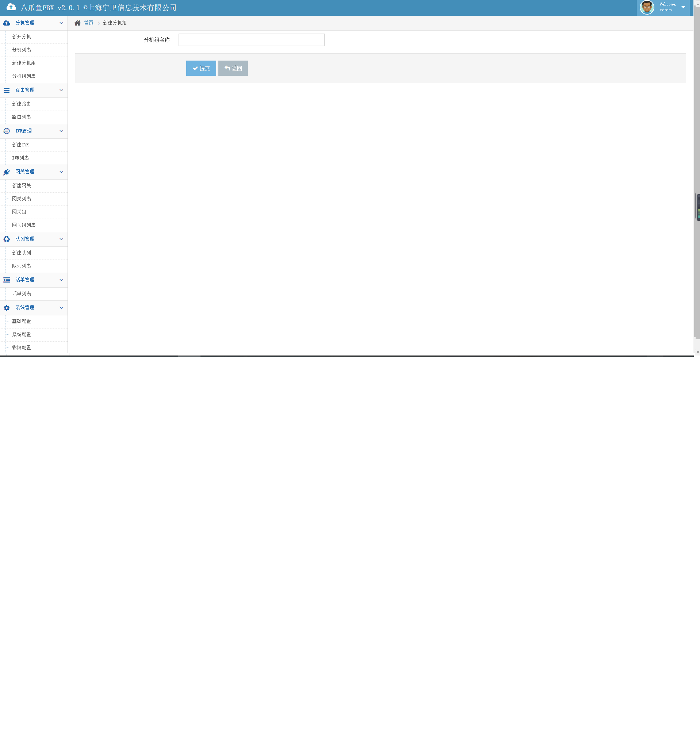Open 分机组列表 in the sidebar
Screen dimensions: 700x730
click(x=24, y=76)
